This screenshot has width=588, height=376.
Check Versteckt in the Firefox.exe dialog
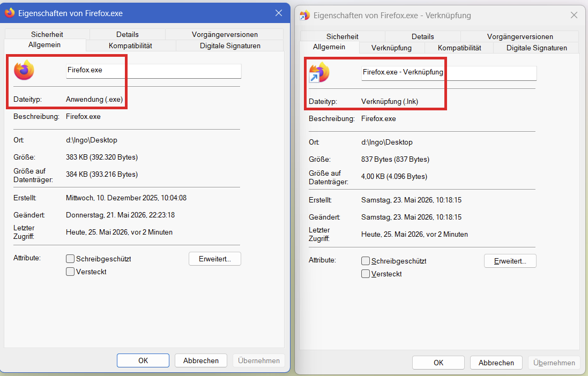click(x=70, y=272)
